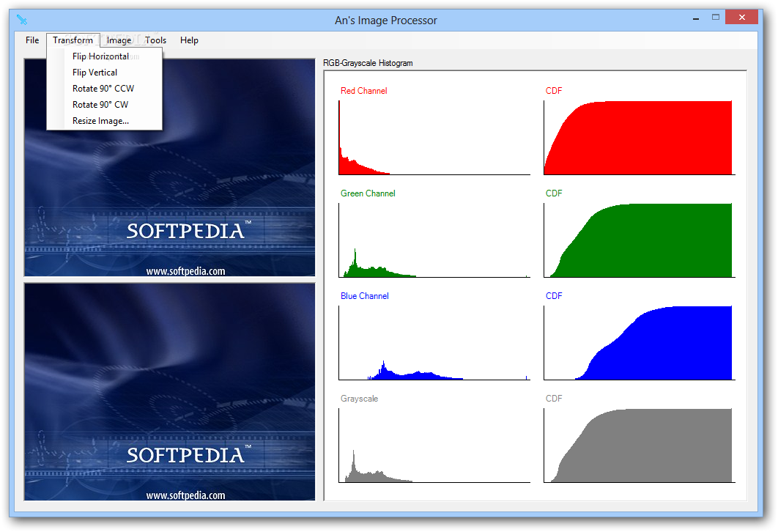Maximize the An's Image Processor window
This screenshot has height=532, width=778.
[x=716, y=18]
